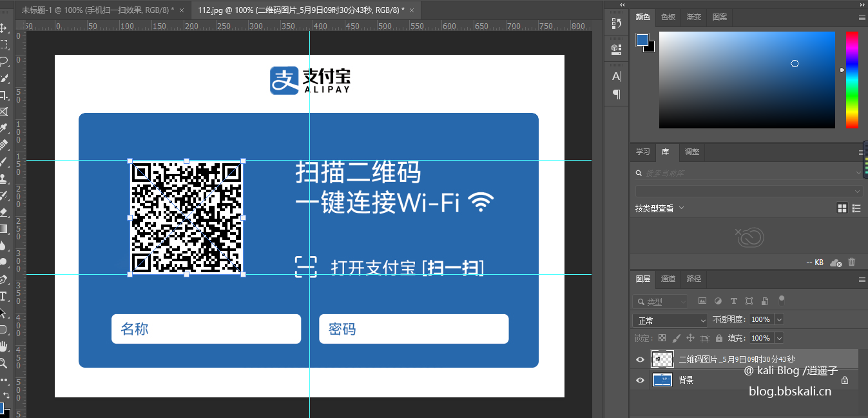Viewport: 868px width, 418px height.
Task: Open the Paragraph panel icon
Action: click(x=616, y=94)
